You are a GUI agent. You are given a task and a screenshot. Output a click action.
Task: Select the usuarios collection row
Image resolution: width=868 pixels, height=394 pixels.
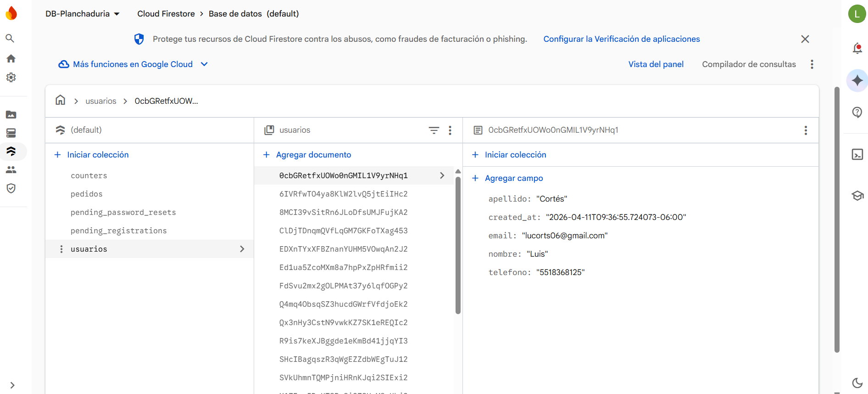tap(150, 249)
